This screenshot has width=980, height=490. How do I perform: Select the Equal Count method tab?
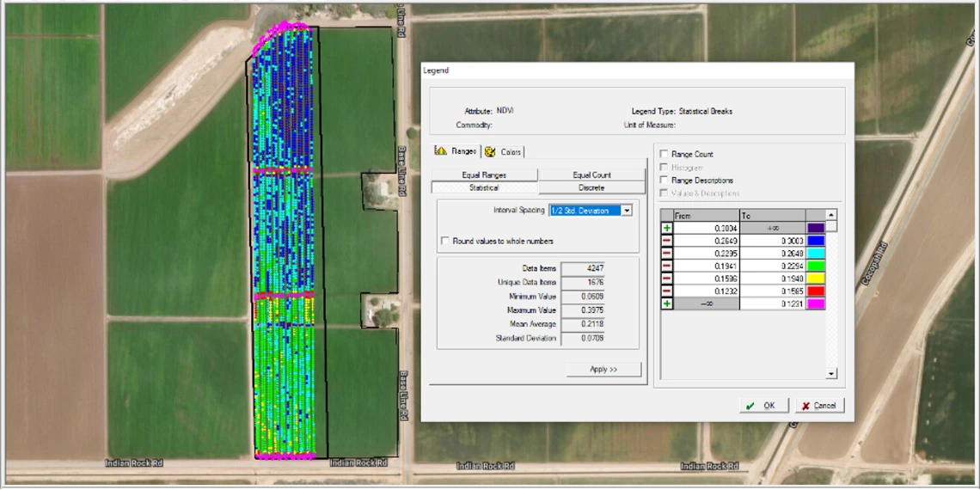[591, 175]
